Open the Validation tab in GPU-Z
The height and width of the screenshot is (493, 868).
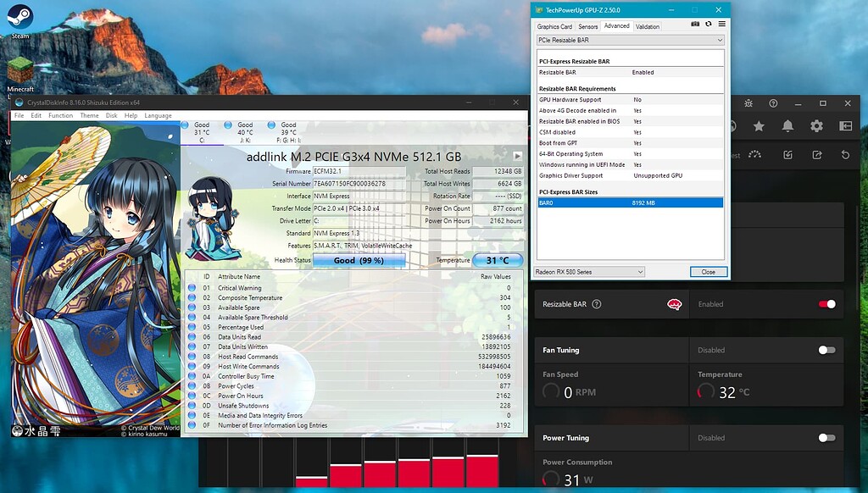[x=647, y=26]
